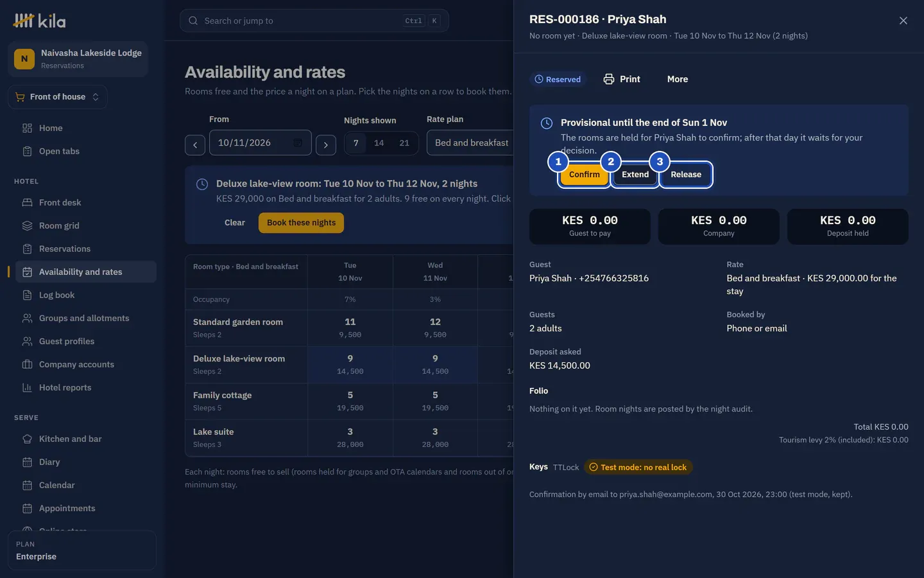
Task: Click the Kitchen and bar chef hat icon
Action: point(27,439)
